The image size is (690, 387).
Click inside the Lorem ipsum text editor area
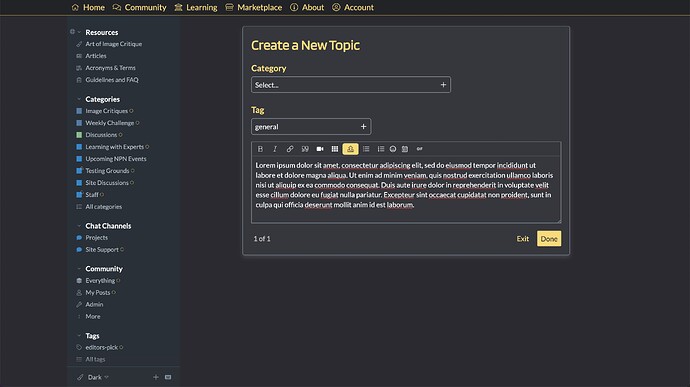click(x=406, y=189)
